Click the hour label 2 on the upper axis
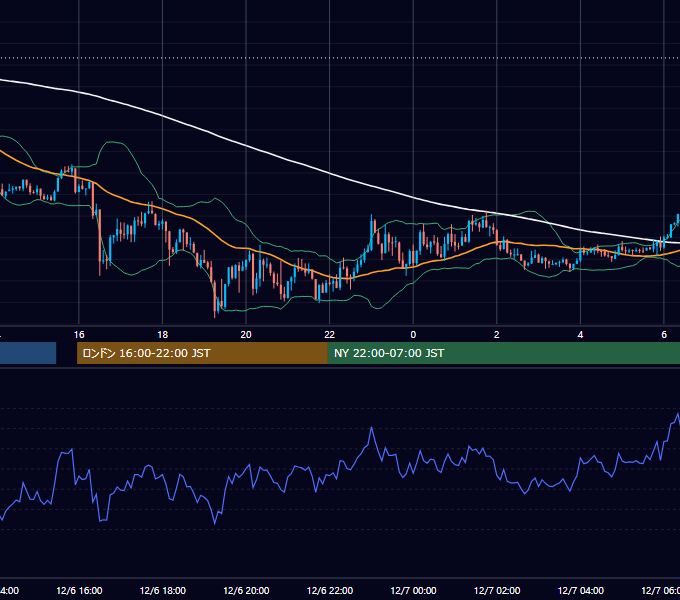Screen dimensions: 680x600 coord(497,335)
